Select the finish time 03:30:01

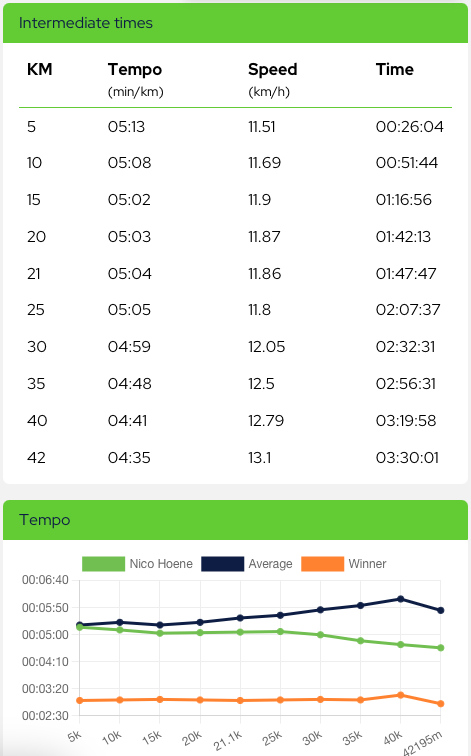407,457
